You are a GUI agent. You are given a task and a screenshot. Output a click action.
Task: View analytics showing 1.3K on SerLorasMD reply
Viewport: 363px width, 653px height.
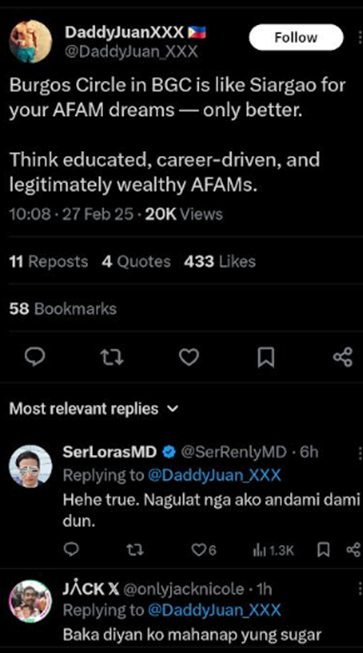[273, 551]
